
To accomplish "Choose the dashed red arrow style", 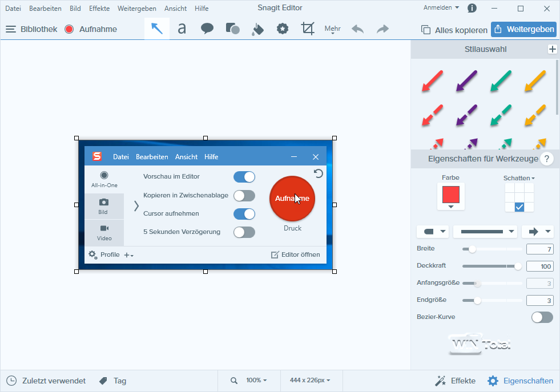I will pos(433,115).
